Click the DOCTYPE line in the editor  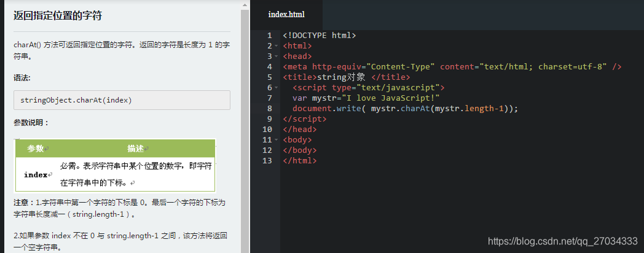point(319,36)
